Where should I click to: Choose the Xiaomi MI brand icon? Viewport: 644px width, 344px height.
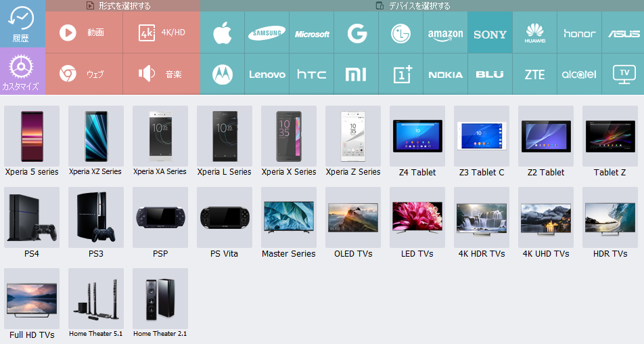click(x=356, y=74)
